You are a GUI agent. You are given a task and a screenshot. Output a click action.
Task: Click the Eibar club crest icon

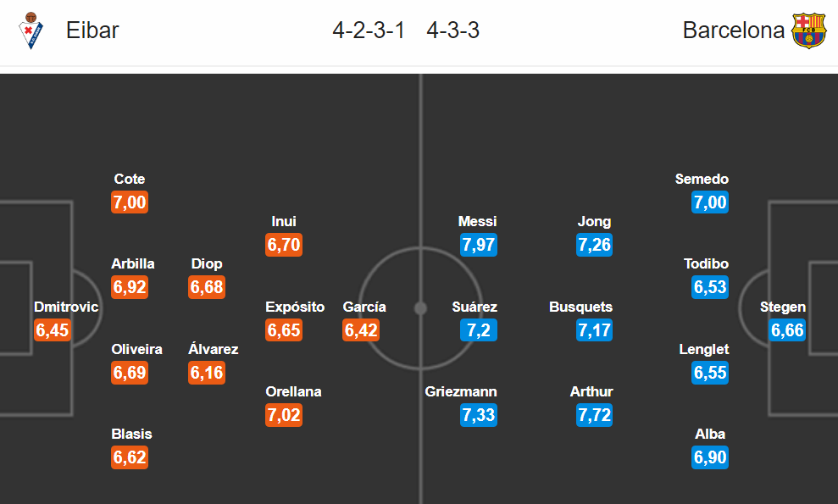pyautogui.click(x=31, y=30)
